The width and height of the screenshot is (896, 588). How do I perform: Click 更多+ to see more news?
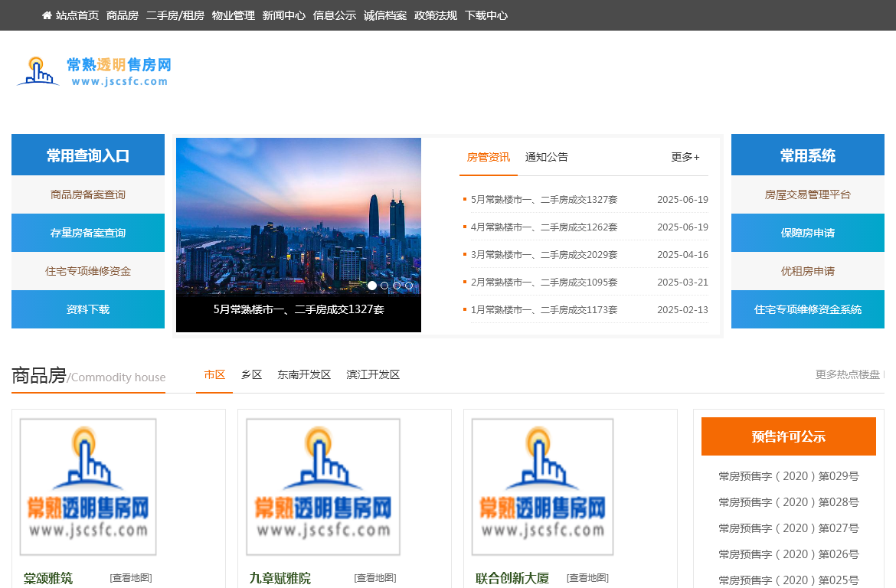click(x=685, y=157)
